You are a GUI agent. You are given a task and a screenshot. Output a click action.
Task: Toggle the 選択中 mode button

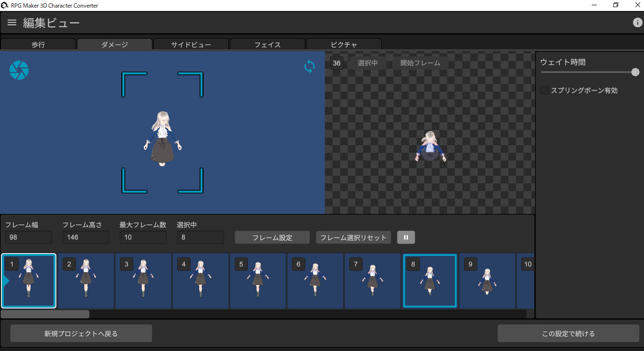(x=367, y=63)
